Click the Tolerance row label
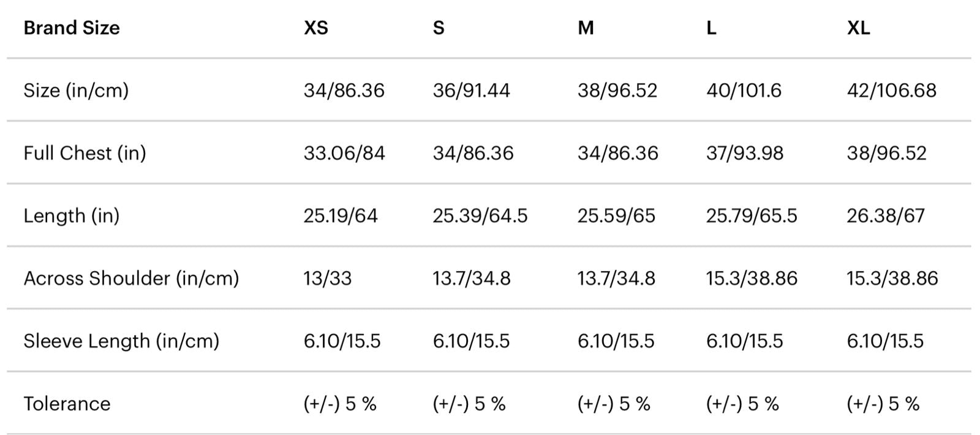 (67, 404)
